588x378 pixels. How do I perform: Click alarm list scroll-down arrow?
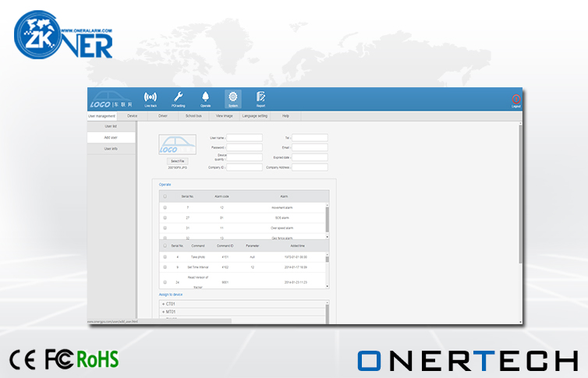pyautogui.click(x=328, y=237)
